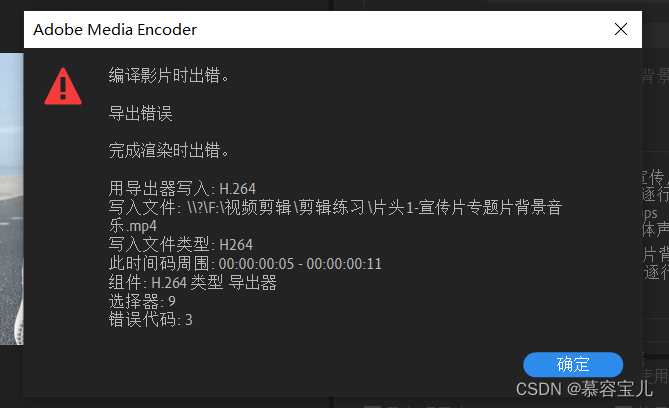Viewport: 669px width, 408px height.
Task: Click the 此时间码周围 label
Action: pyautogui.click(x=159, y=263)
